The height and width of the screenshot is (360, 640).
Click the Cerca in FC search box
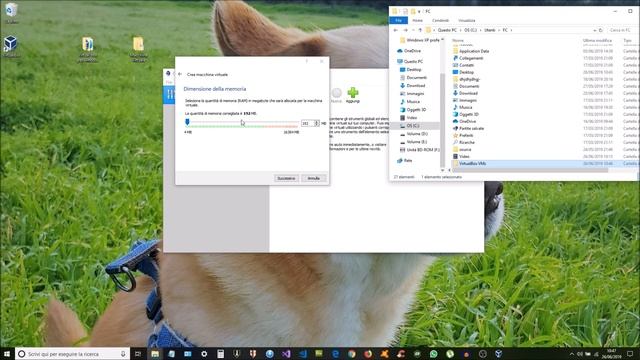click(x=623, y=30)
